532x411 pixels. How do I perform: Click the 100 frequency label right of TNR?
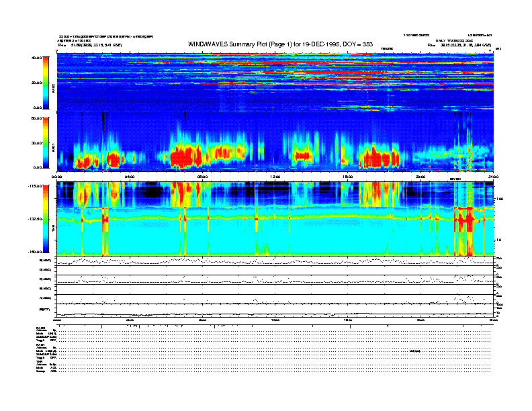pos(500,199)
